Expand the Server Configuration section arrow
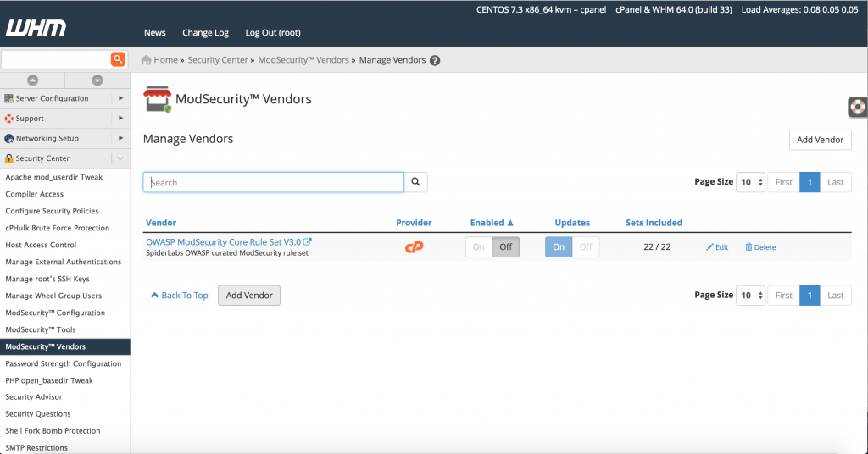Image resolution: width=868 pixels, height=454 pixels. coord(120,98)
